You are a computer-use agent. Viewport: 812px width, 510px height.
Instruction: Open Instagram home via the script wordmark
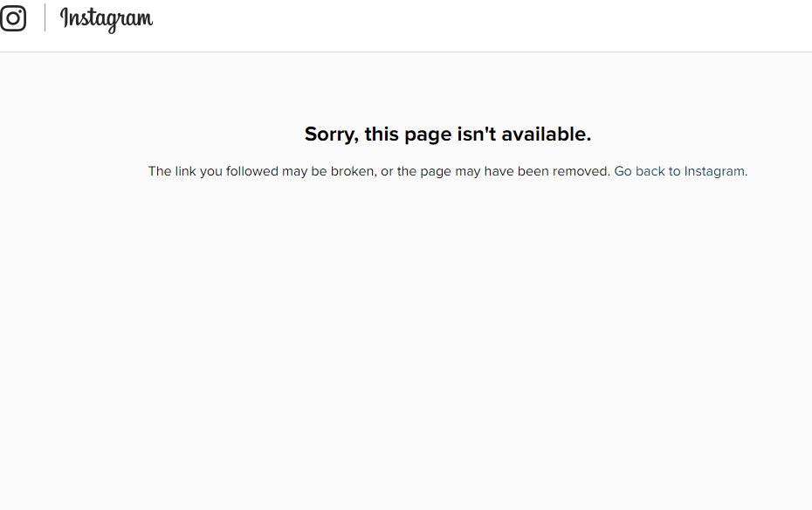[x=107, y=20]
